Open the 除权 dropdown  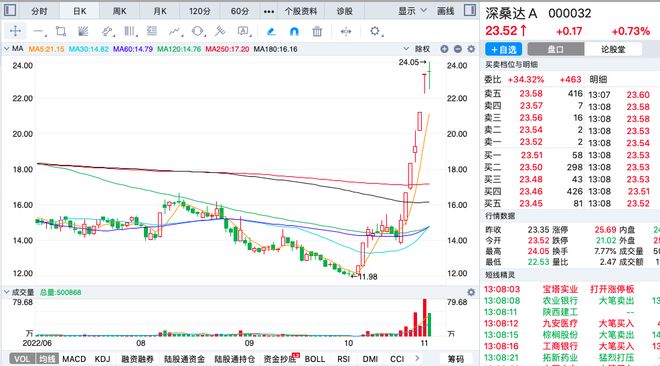(x=417, y=49)
